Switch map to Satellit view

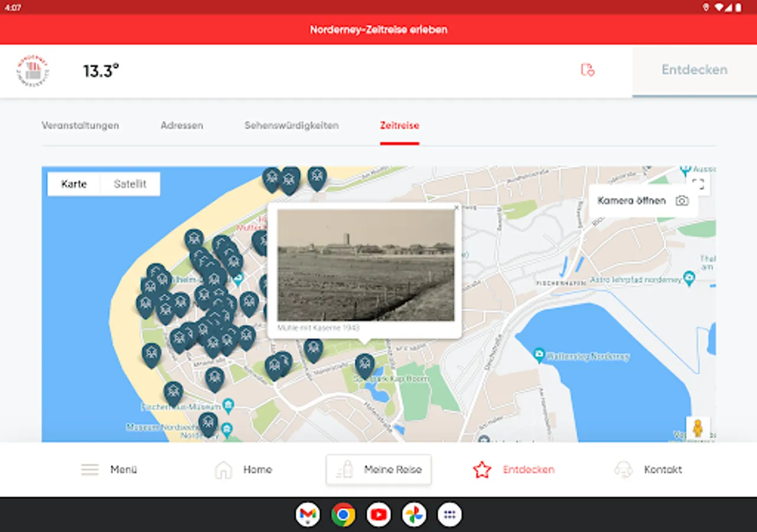tap(130, 184)
